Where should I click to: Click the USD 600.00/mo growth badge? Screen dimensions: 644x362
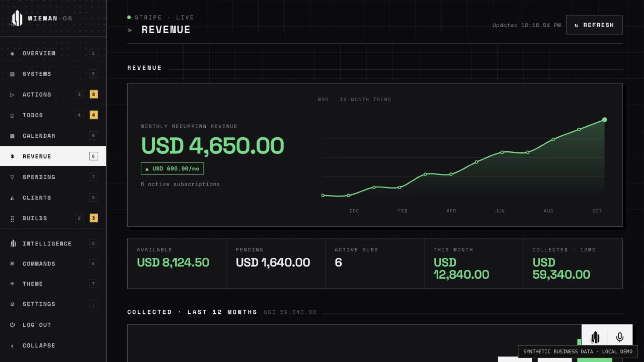172,168
